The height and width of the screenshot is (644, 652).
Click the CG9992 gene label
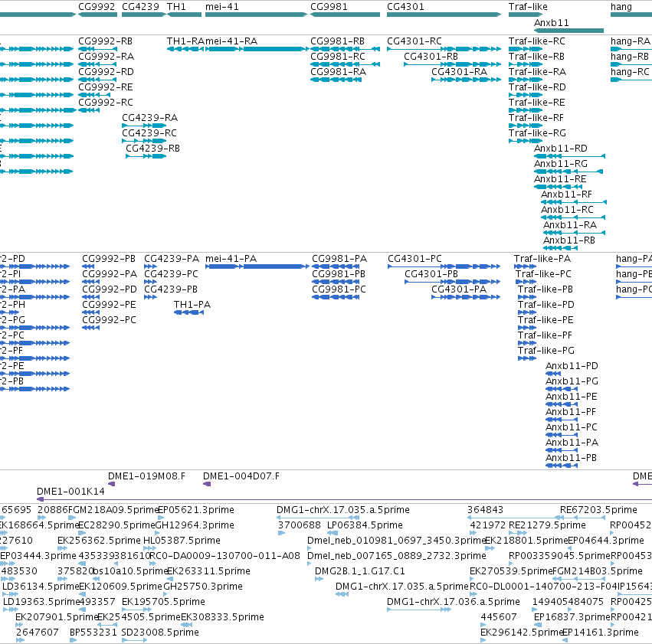[x=97, y=7]
